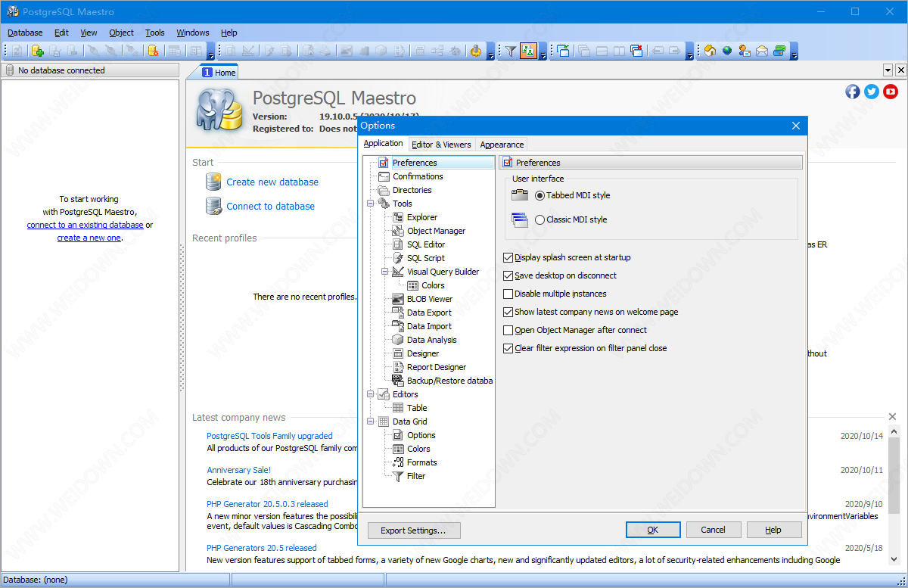The image size is (908, 588).
Task: Select Filter under Data Grid
Action: (x=415, y=476)
